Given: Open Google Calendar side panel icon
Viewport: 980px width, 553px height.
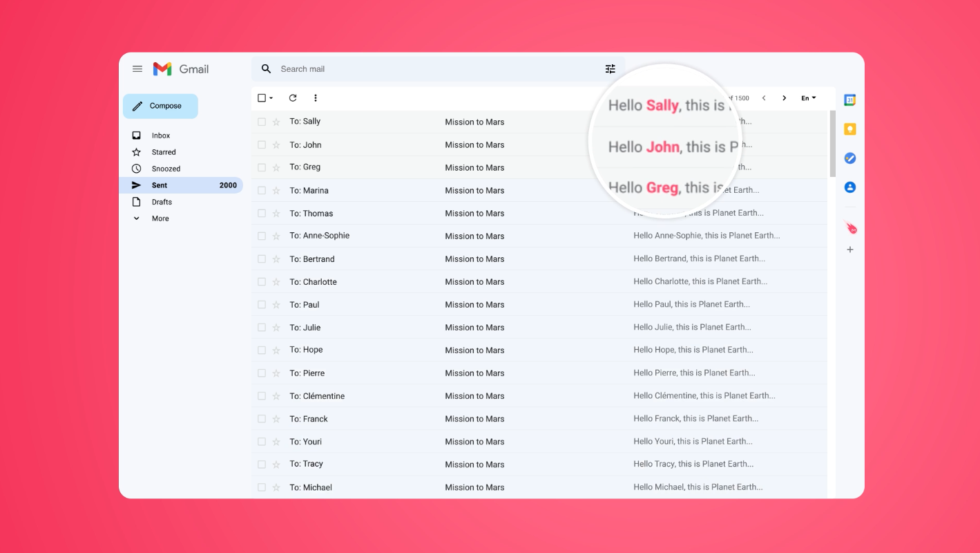Looking at the screenshot, I should point(850,100).
